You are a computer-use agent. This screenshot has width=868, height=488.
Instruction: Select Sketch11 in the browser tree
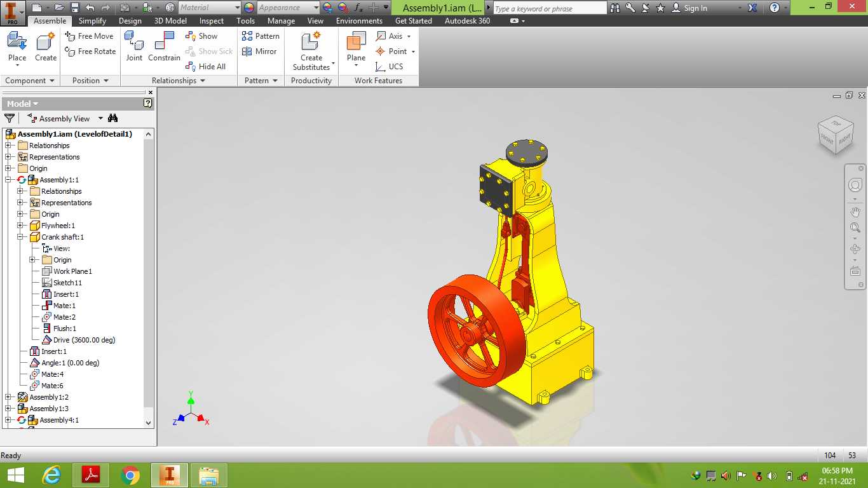point(62,283)
